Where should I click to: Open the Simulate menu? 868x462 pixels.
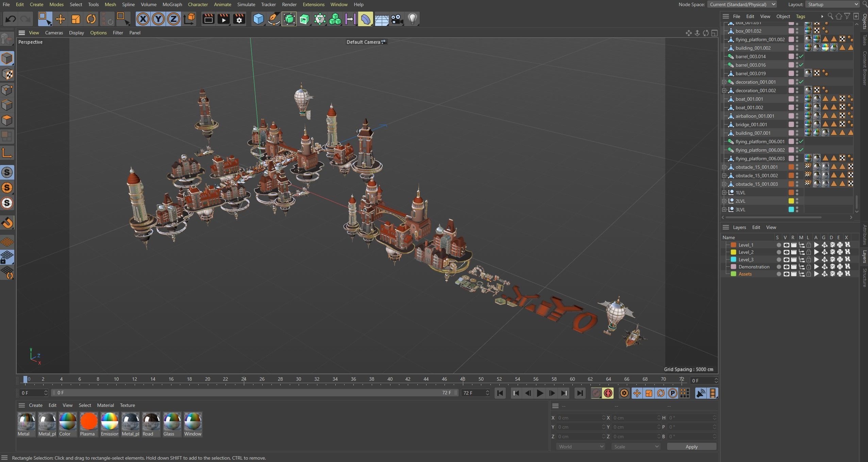coord(246,4)
